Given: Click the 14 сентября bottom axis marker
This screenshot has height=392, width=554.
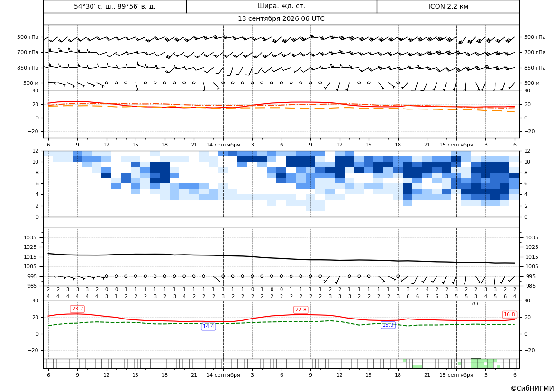Looking at the screenshot, I should [223, 375].
